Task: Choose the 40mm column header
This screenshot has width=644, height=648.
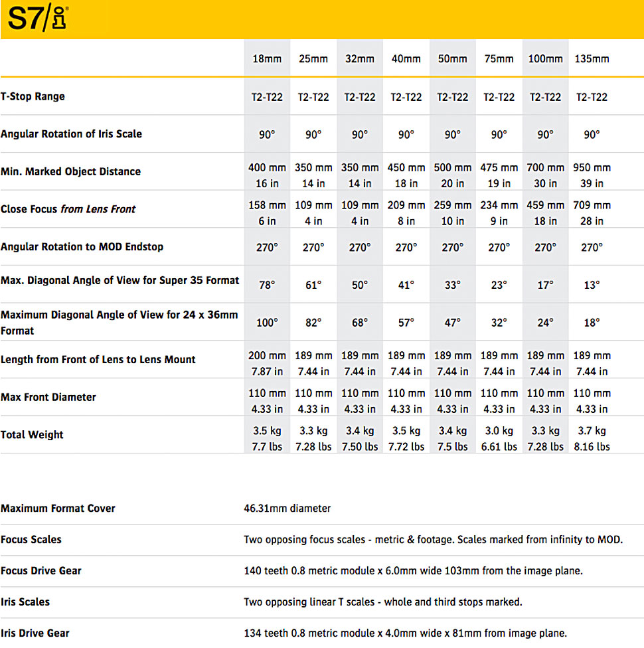Action: (x=406, y=58)
